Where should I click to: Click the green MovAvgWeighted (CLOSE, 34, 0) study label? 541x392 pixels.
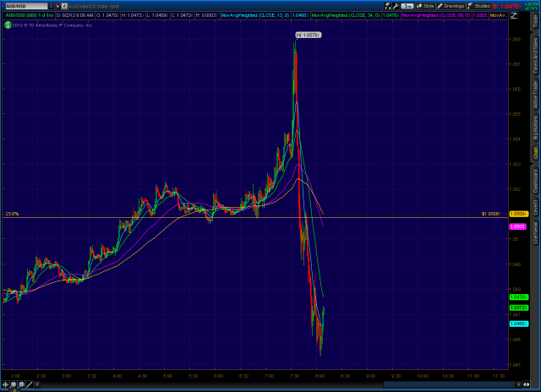click(346, 15)
